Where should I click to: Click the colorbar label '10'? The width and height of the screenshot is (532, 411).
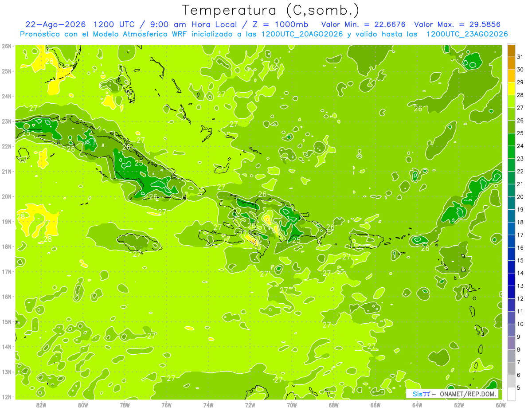(520, 324)
